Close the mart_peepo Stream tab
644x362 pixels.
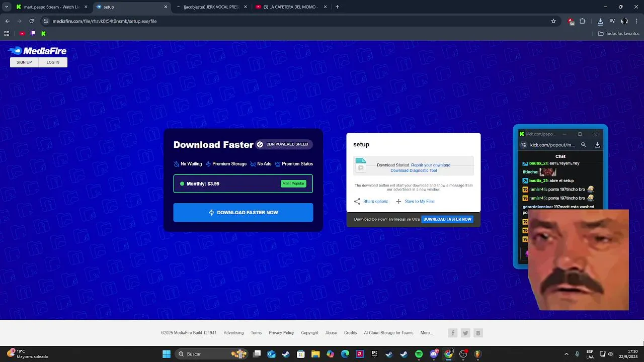pyautogui.click(x=86, y=7)
